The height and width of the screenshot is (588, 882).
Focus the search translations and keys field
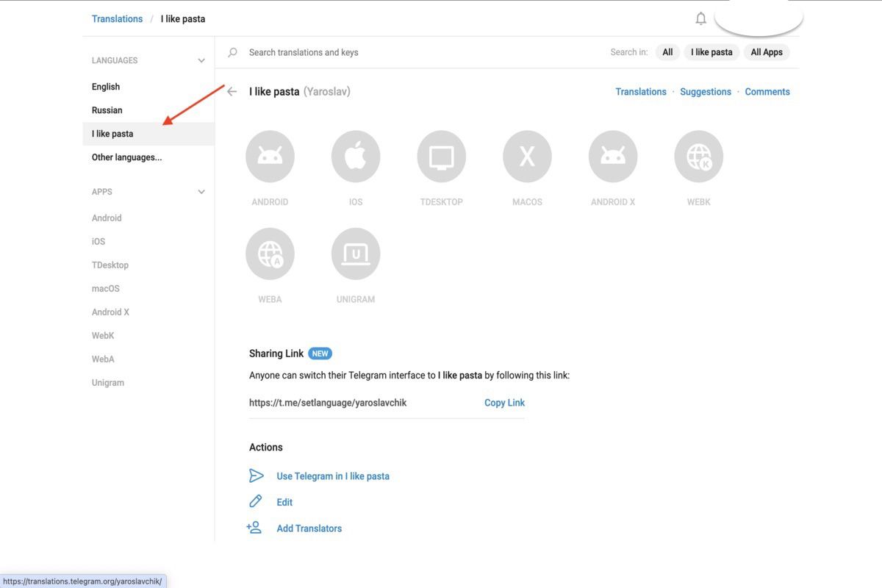click(x=412, y=52)
